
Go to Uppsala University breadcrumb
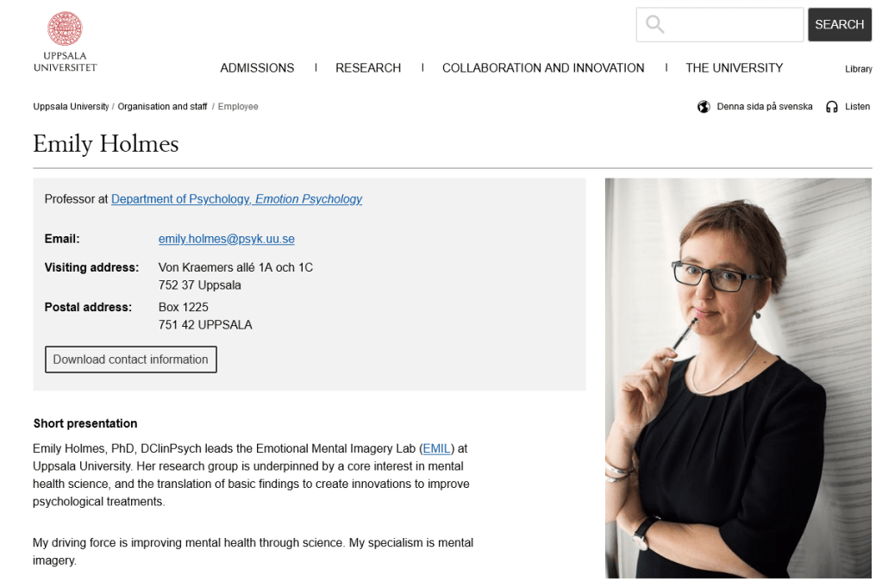point(71,107)
